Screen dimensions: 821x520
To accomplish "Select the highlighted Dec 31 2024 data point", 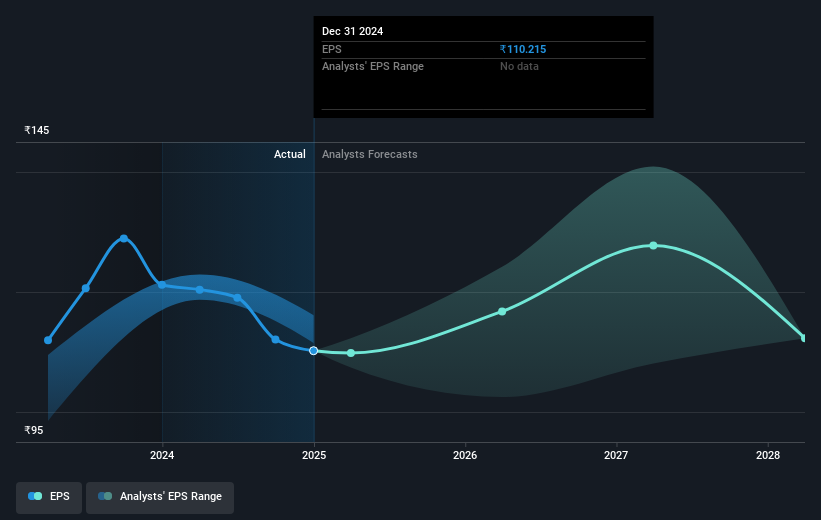I will click(314, 351).
